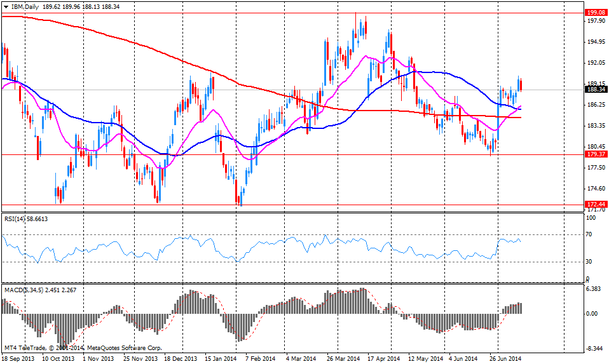Click the 18 Dec 2013 date label
This screenshot has height=364, width=609.
coord(181,358)
